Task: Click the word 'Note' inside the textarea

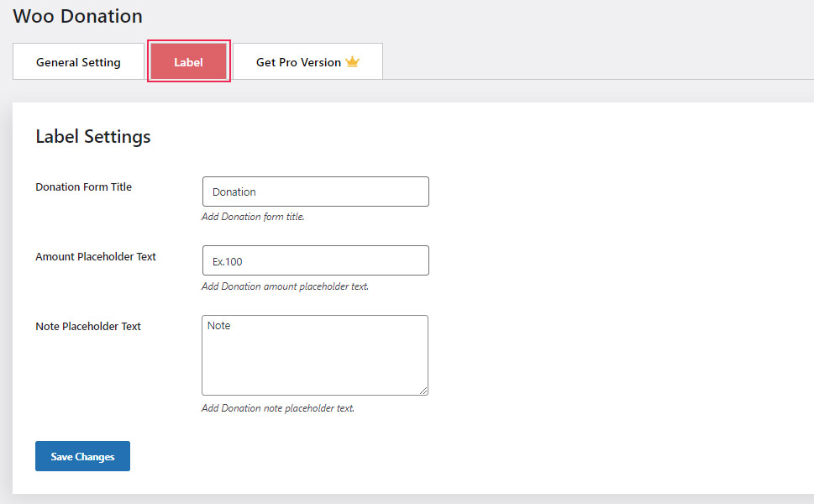Action: click(x=218, y=325)
